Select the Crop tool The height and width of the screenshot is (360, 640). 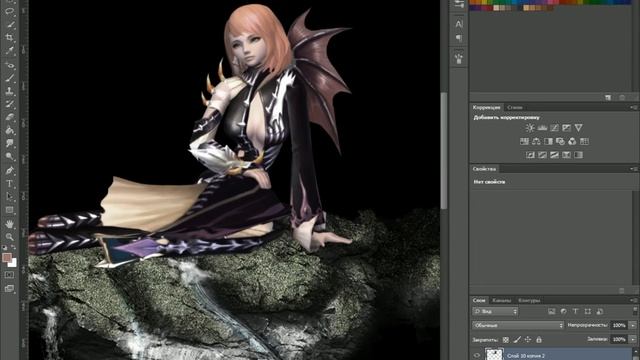click(x=9, y=38)
